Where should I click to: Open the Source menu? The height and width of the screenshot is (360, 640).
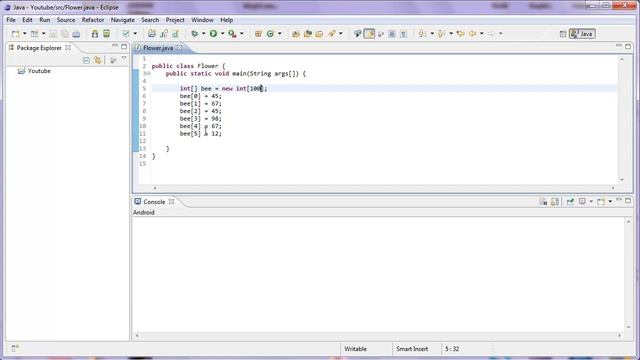tap(66, 20)
